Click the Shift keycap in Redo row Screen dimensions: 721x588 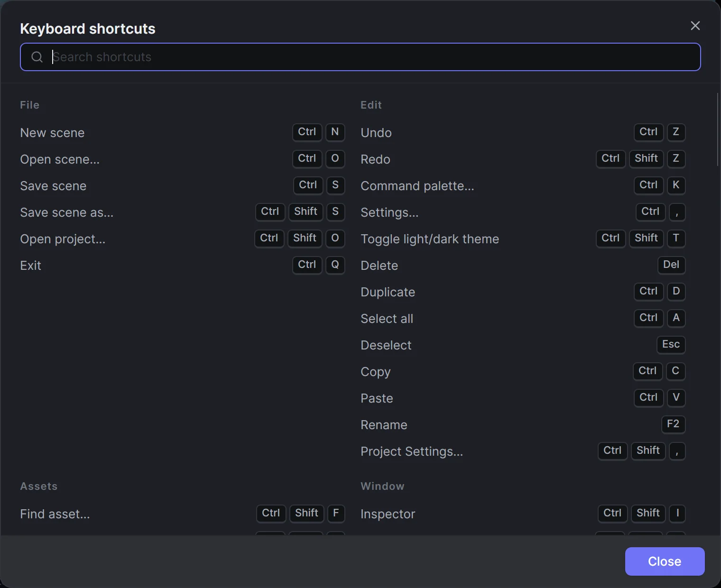point(646,158)
